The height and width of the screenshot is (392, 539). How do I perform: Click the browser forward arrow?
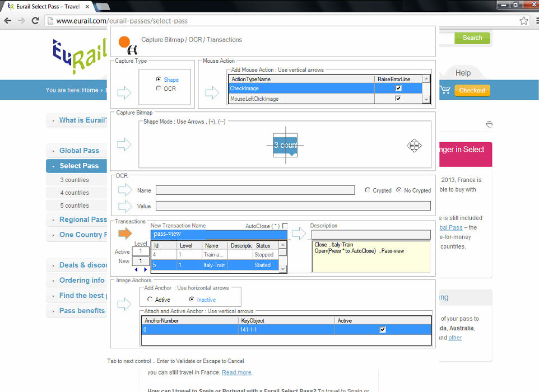(21, 21)
